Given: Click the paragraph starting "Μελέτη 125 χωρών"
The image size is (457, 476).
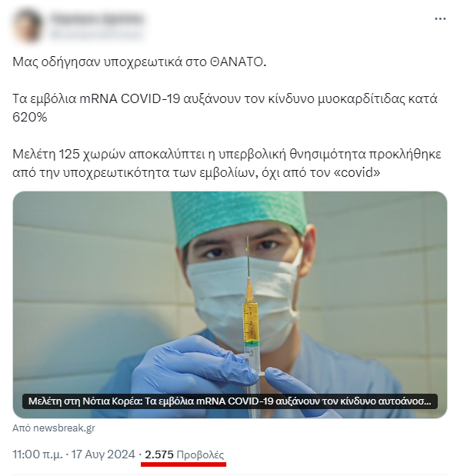Looking at the screenshot, I should click(227, 163).
